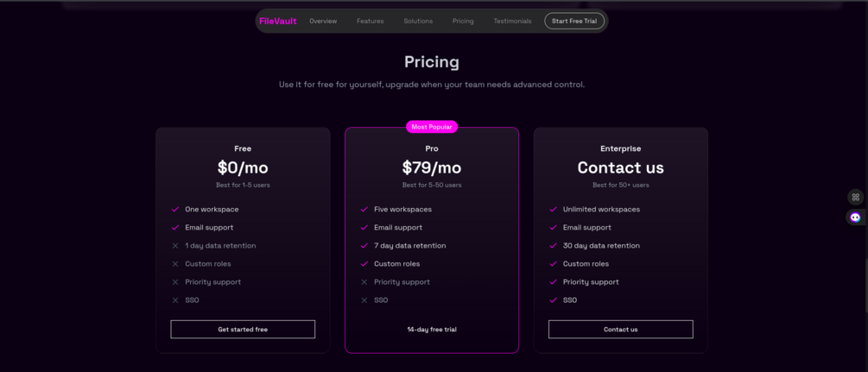Open Testimonials nav link
Screen dimensions: 868x372
[512, 21]
